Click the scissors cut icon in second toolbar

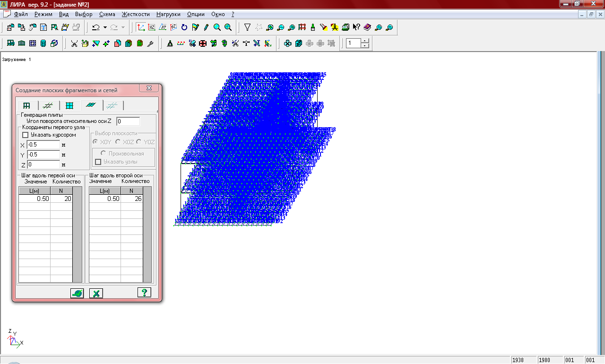[x=74, y=43]
